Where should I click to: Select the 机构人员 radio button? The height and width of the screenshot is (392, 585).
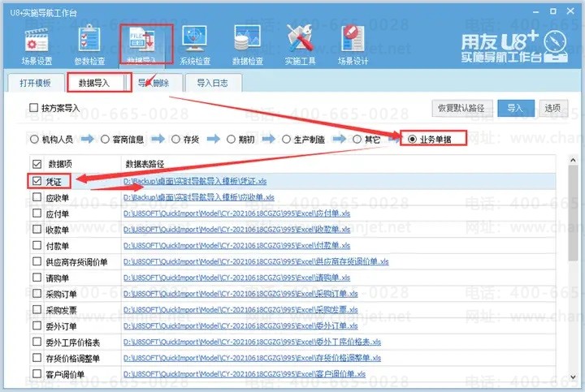pos(34,140)
